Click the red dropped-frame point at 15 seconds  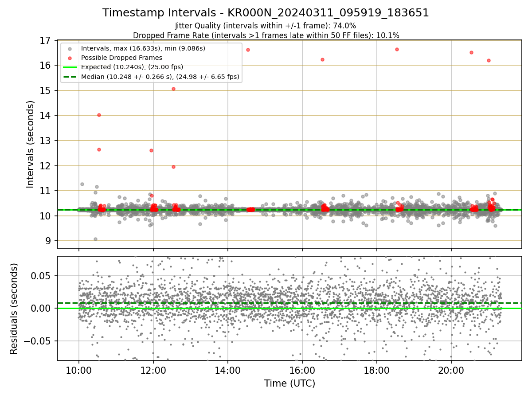pos(173,89)
